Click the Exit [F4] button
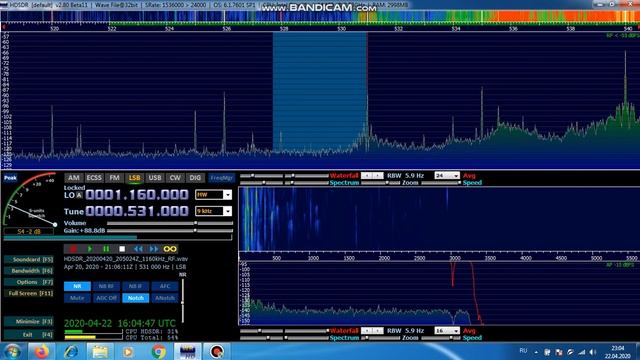 (x=29, y=335)
